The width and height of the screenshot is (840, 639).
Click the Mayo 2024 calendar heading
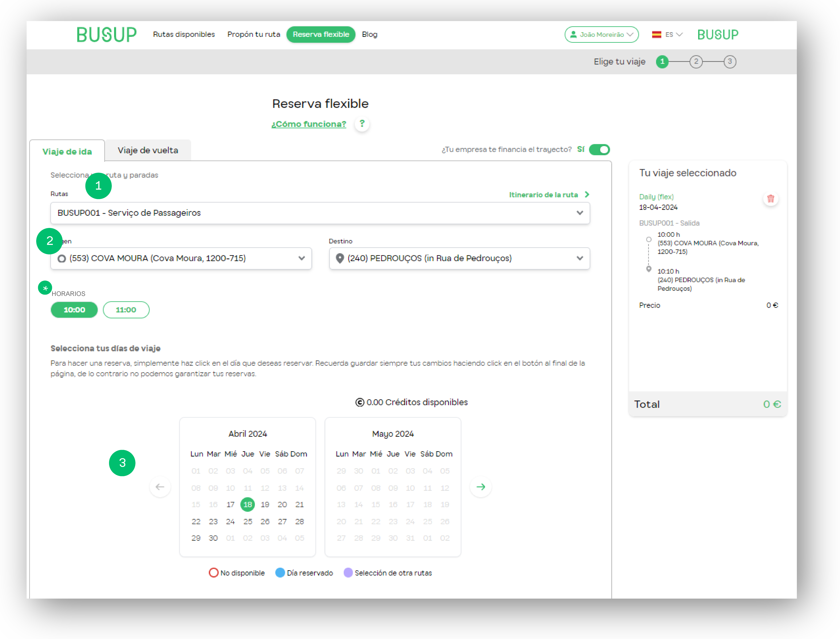pyautogui.click(x=393, y=434)
